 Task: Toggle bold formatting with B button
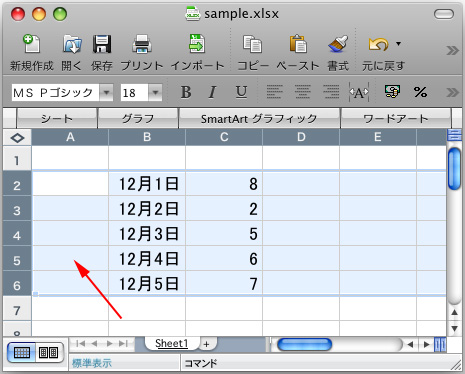[186, 92]
